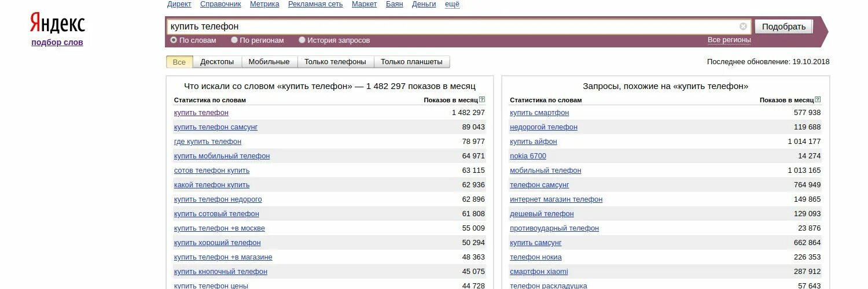
Task: Open the 'купить телефон самсунг' link
Action: tap(216, 127)
